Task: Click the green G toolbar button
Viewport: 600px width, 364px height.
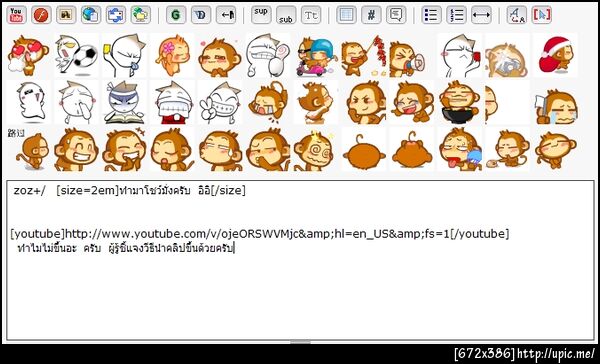Action: point(176,15)
